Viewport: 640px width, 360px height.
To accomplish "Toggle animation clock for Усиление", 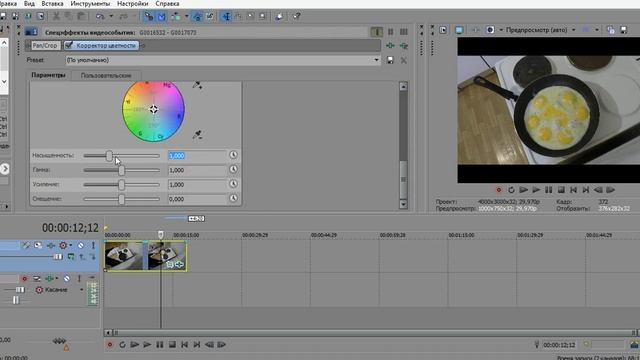I will tap(233, 184).
